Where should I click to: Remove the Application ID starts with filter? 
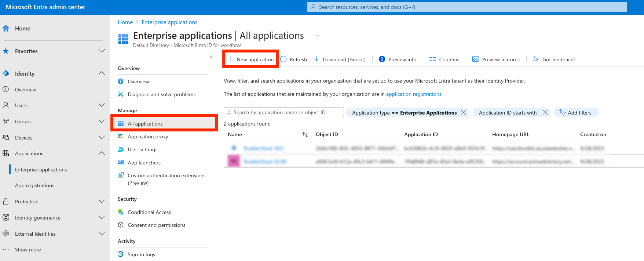click(x=545, y=113)
